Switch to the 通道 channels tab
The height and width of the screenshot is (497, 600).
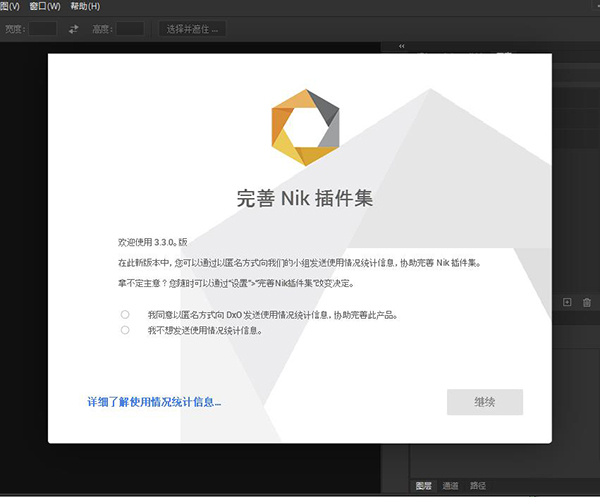(x=450, y=486)
